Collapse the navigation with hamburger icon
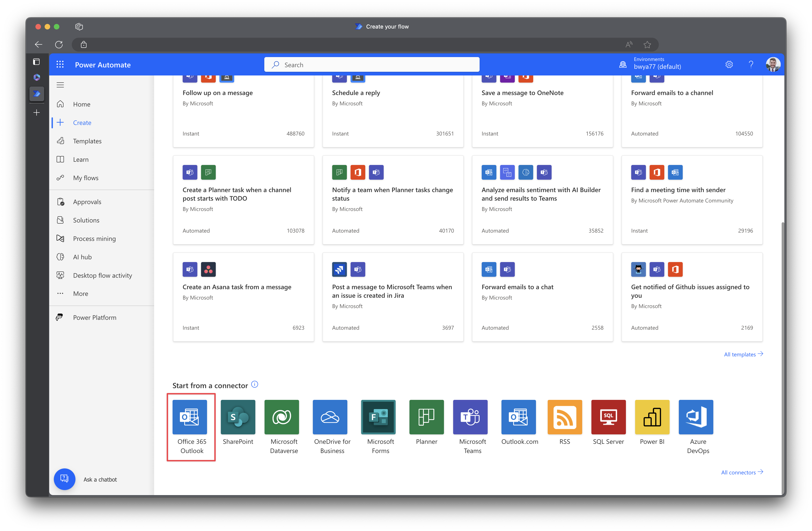This screenshot has height=531, width=812. pos(60,85)
